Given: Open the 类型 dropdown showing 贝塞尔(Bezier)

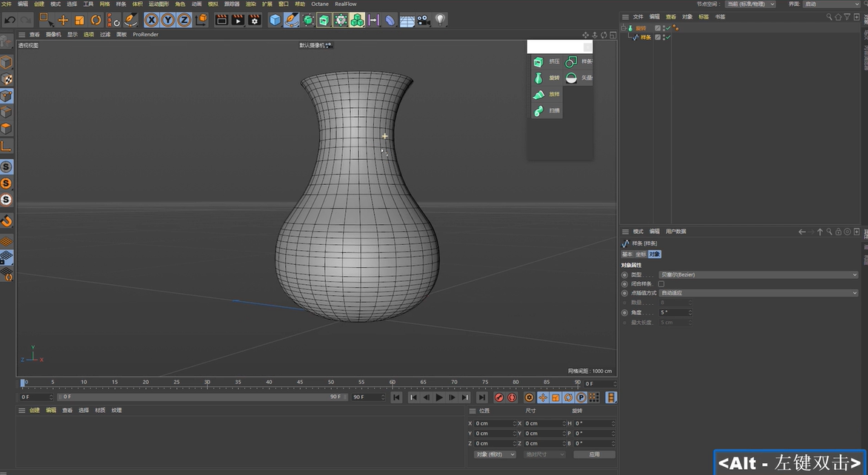Looking at the screenshot, I should coord(755,274).
